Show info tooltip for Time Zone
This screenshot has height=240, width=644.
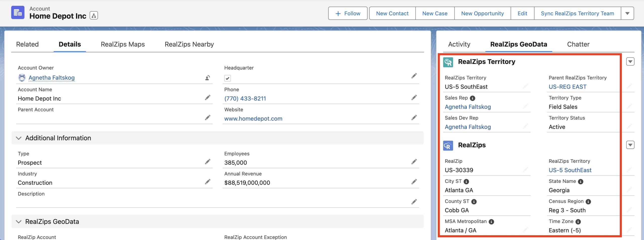pos(578,222)
